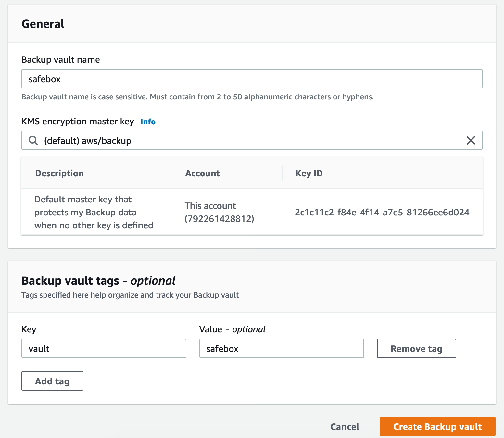
Task: Select the Default master key description row
Action: tap(94, 212)
